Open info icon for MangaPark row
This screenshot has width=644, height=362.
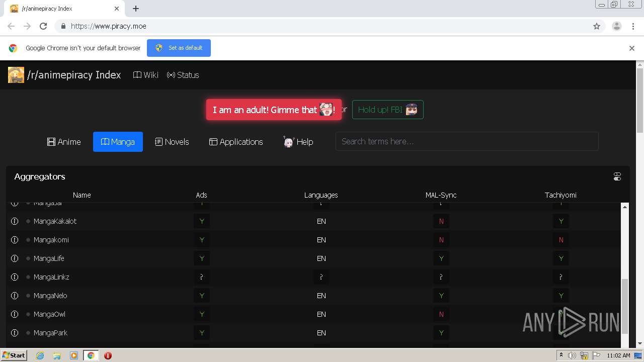[x=15, y=333]
